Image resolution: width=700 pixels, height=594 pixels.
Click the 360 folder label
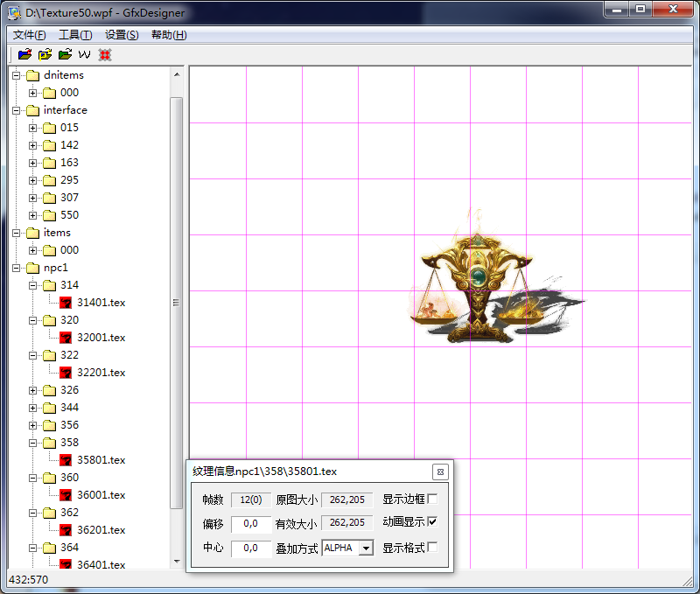click(x=70, y=478)
